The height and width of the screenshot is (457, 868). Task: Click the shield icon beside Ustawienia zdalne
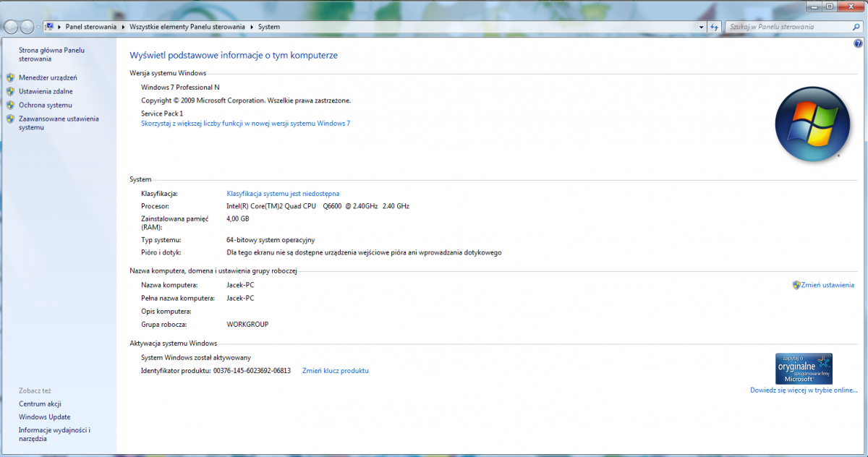[x=10, y=91]
